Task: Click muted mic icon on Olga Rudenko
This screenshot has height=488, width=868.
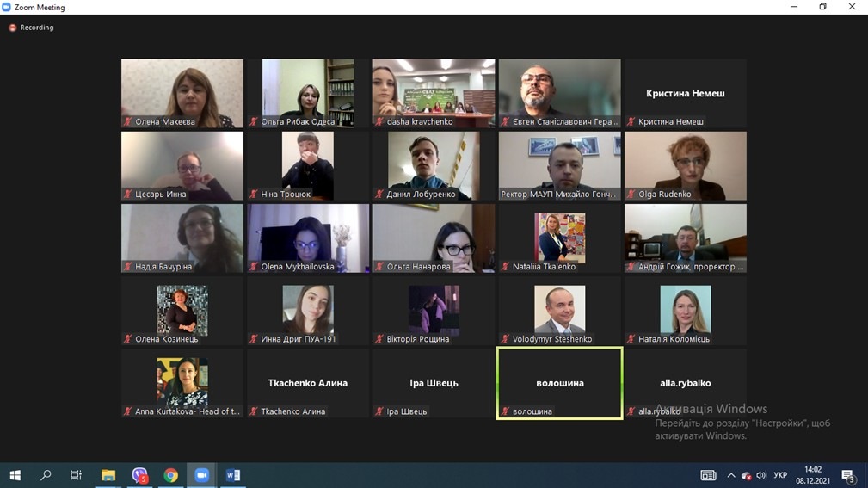Action: tap(631, 195)
